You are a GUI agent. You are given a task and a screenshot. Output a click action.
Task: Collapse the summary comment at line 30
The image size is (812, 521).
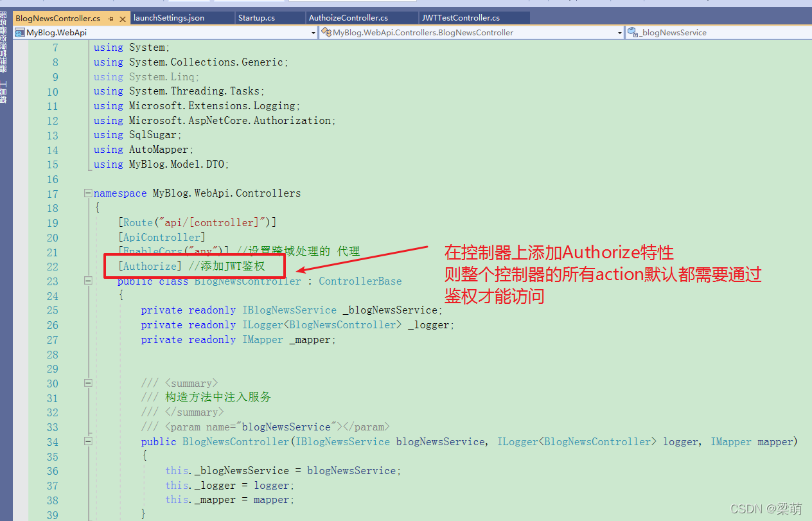(87, 383)
